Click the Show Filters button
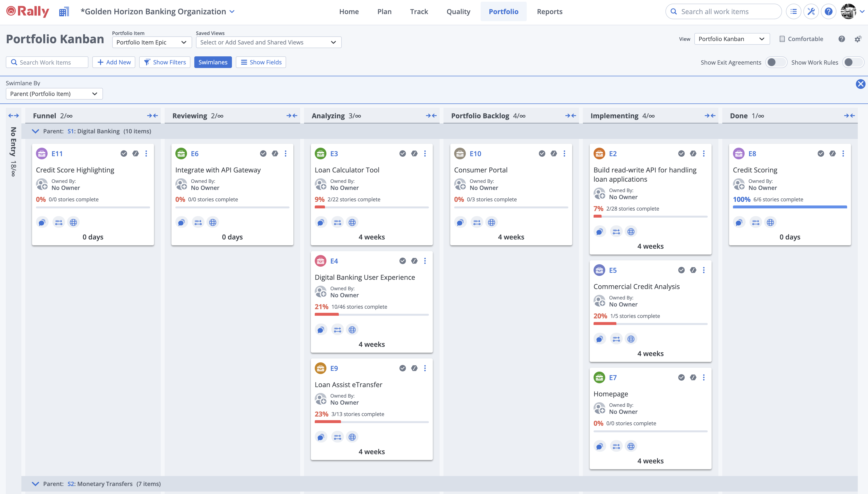The image size is (868, 494). (x=165, y=62)
